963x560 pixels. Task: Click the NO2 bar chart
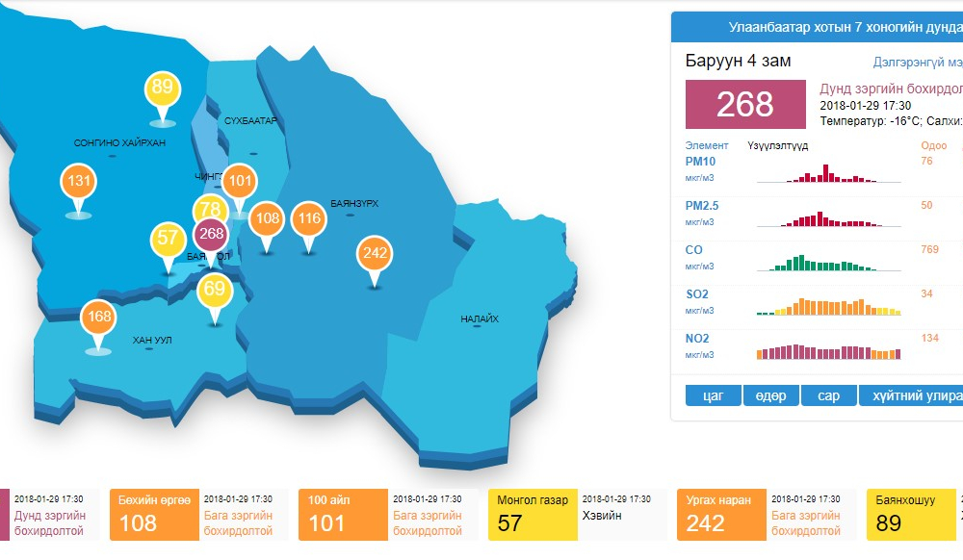point(828,351)
